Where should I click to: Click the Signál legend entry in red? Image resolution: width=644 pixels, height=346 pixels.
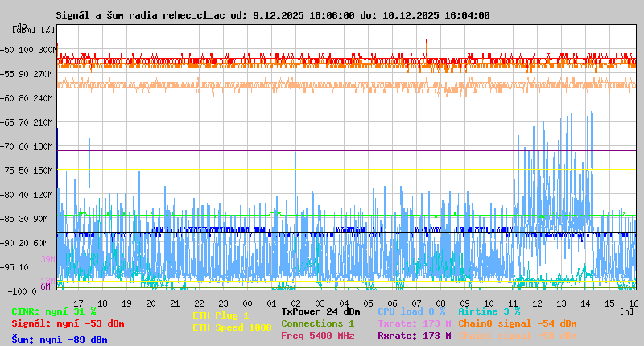(x=68, y=323)
